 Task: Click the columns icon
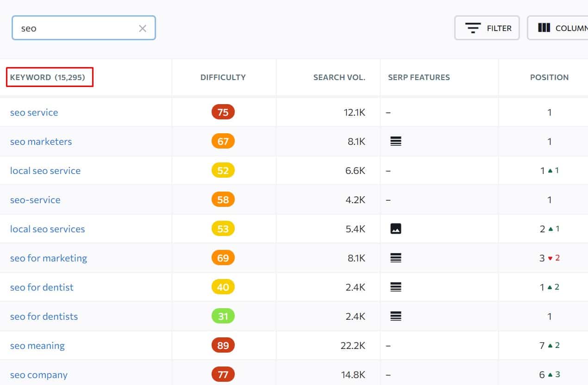pos(544,28)
